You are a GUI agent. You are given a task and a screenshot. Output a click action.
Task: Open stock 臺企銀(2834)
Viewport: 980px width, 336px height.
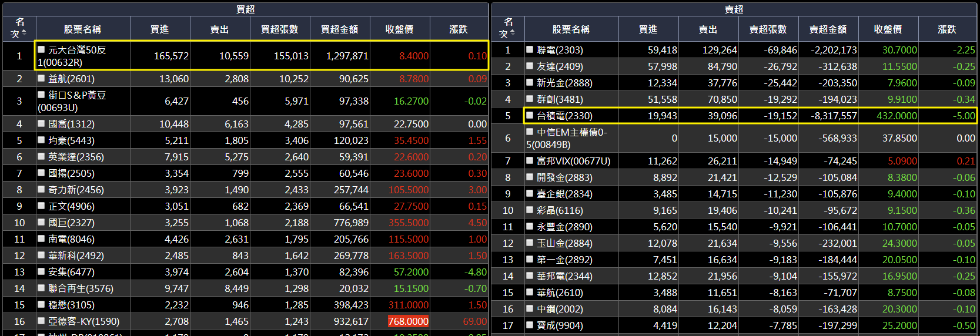[x=564, y=194]
